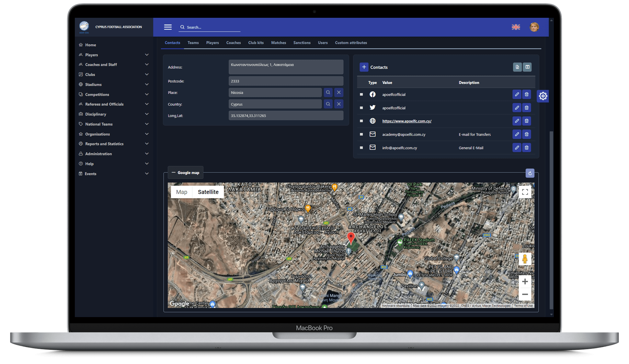The image size is (629, 364).
Task: Open the settings gear on the right edge
Action: tap(543, 96)
